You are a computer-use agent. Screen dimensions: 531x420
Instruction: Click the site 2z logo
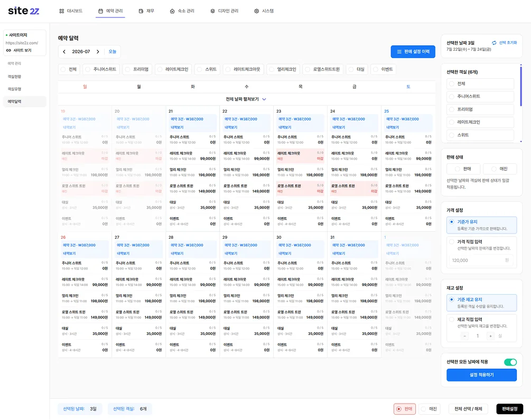point(24,11)
